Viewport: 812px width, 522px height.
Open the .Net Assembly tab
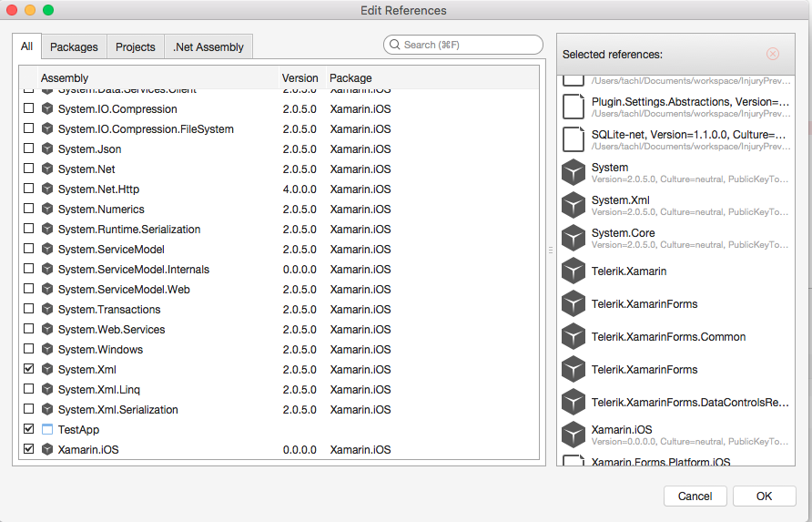coord(208,47)
